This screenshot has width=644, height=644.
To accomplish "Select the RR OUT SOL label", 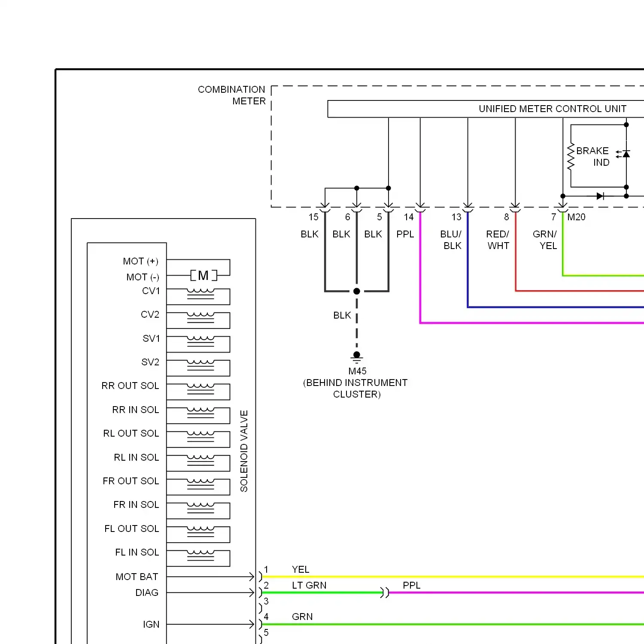I will 130,386.
